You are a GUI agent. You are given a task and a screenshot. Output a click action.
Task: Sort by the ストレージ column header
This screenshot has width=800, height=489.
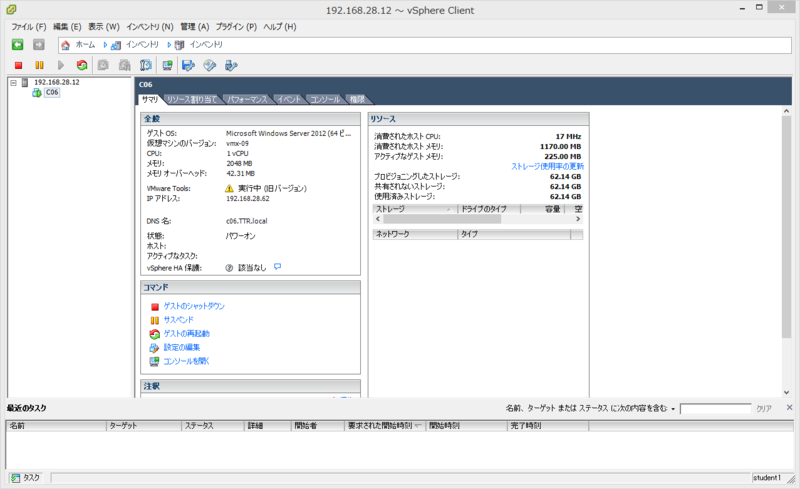[415, 209]
